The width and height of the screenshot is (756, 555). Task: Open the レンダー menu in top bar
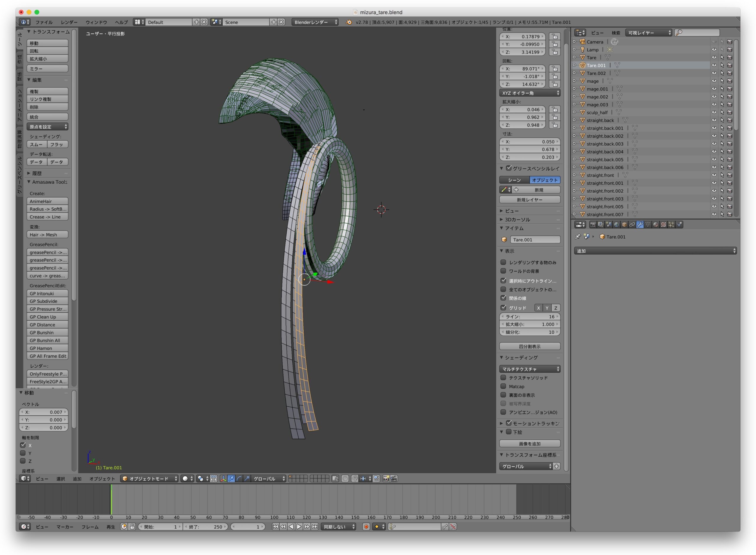pyautogui.click(x=69, y=22)
